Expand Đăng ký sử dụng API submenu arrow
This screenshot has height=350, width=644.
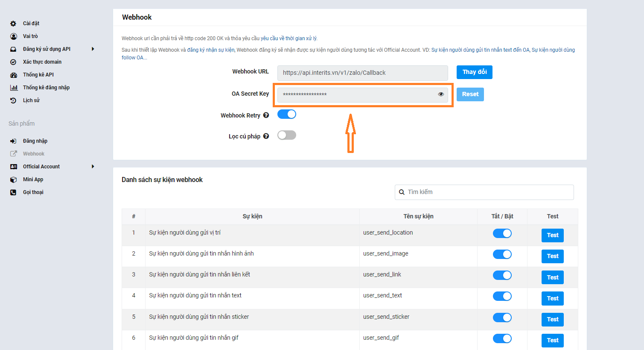point(93,49)
